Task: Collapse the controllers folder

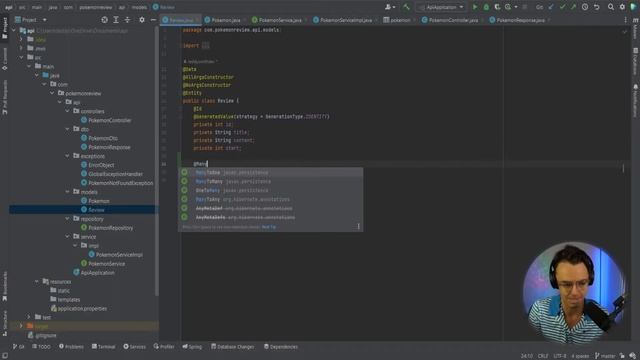Action: (x=67, y=111)
